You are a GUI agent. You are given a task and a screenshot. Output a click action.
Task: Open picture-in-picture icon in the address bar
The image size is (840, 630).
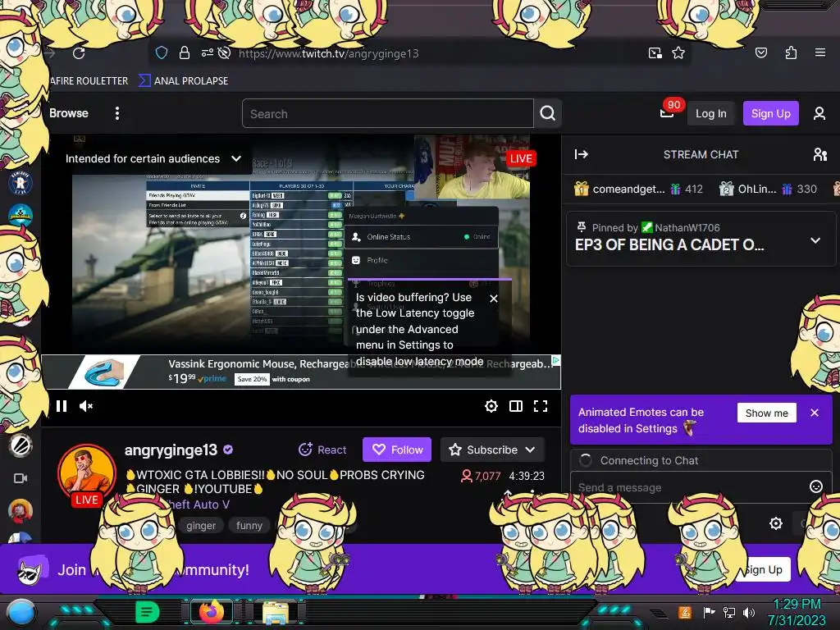pos(655,52)
